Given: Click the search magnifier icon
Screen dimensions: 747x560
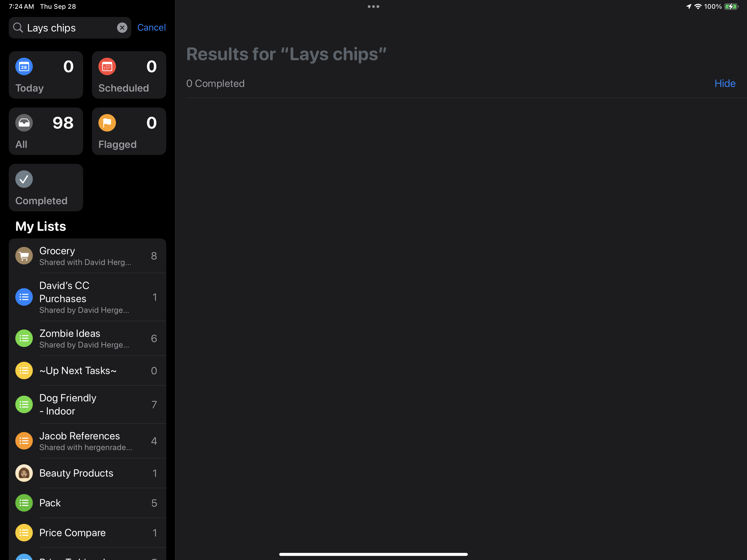Looking at the screenshot, I should [18, 28].
